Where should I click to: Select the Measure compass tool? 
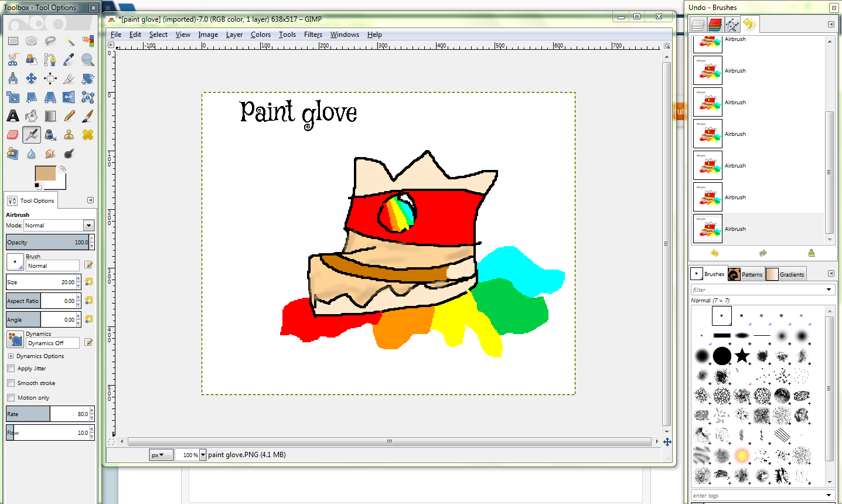13,79
